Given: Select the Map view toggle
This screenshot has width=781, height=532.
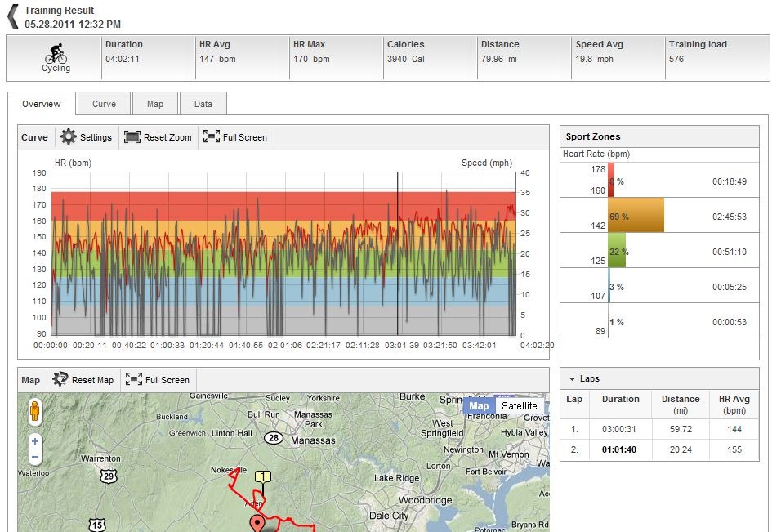Looking at the screenshot, I should coord(480,406).
